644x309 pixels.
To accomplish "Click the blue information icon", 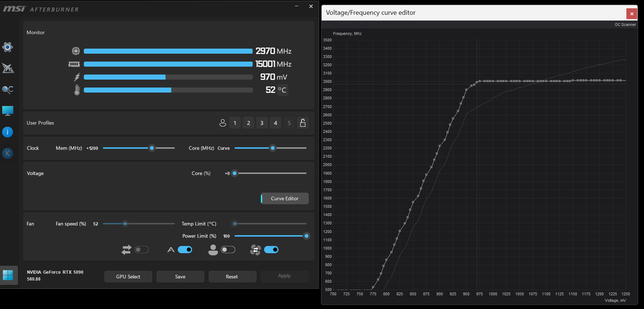I will (x=8, y=132).
